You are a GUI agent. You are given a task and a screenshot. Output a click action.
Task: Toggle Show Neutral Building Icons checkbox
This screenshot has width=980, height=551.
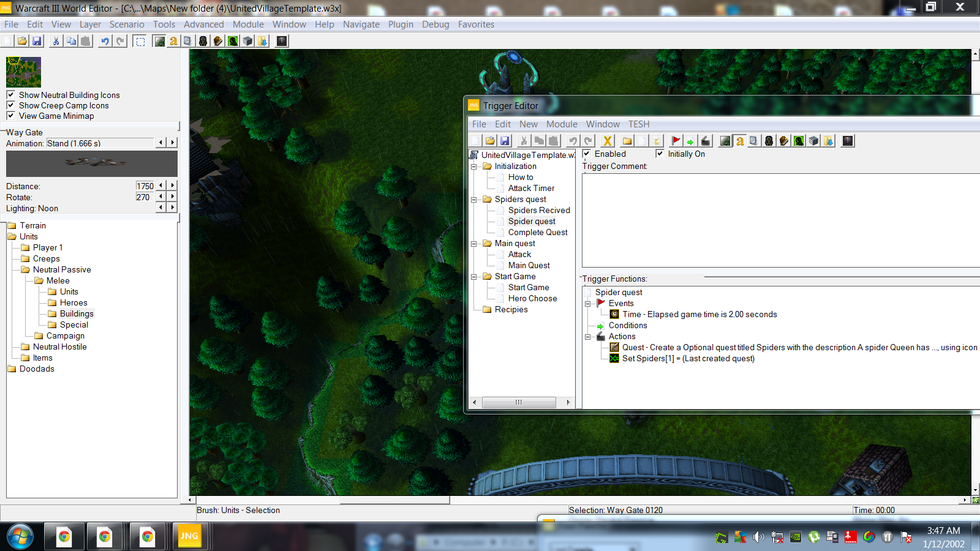pyautogui.click(x=10, y=95)
